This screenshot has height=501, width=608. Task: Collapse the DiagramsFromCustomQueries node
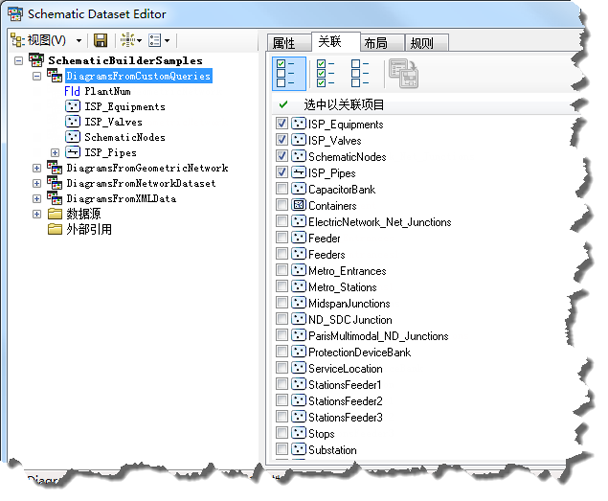click(x=36, y=76)
